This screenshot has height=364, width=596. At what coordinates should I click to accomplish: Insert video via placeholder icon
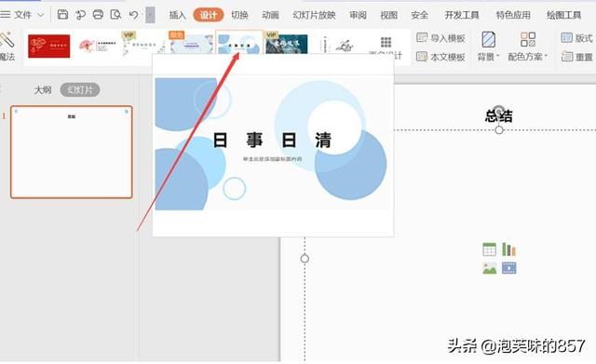pos(509,268)
